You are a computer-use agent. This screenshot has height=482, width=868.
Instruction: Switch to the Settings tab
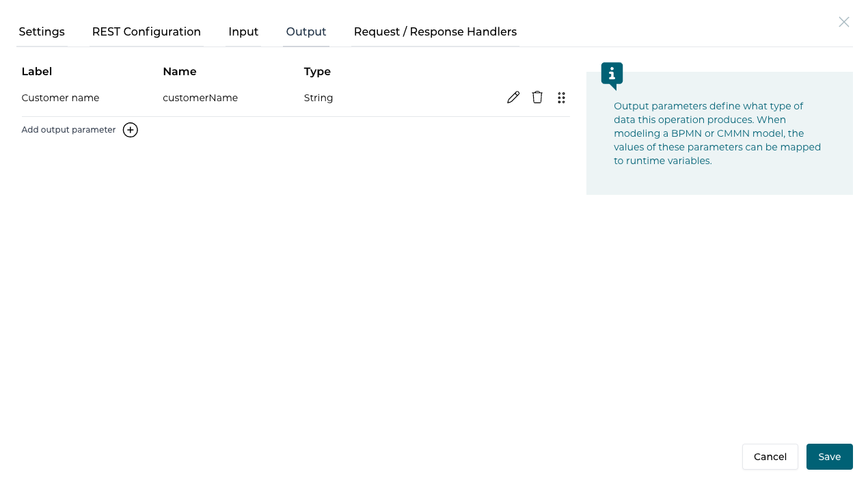tap(42, 31)
